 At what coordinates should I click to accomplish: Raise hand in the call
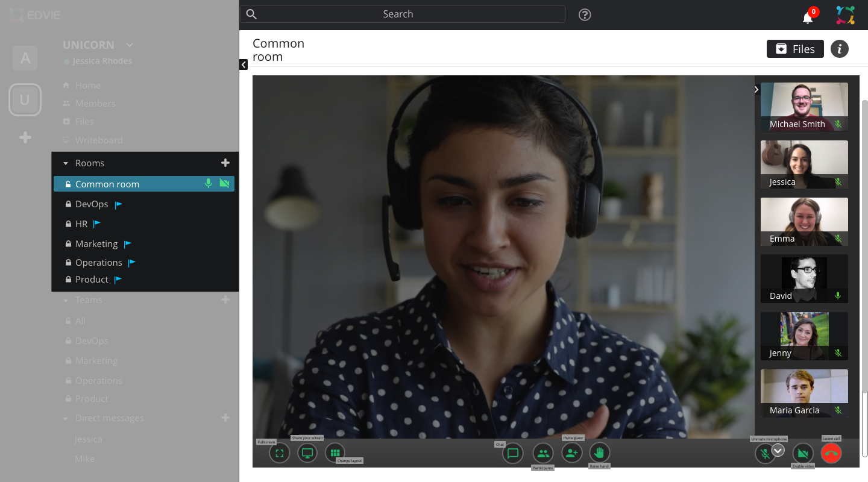[x=600, y=452]
